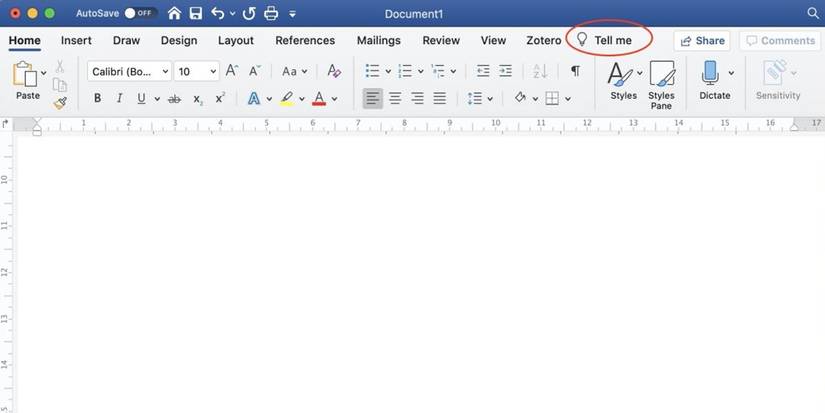Click the Print icon
The width and height of the screenshot is (825, 413).
pos(271,14)
